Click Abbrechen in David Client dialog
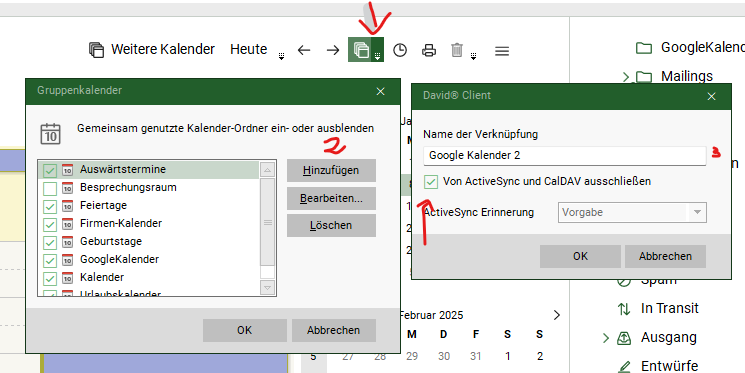Screen dimensions: 745x373 coord(665,256)
